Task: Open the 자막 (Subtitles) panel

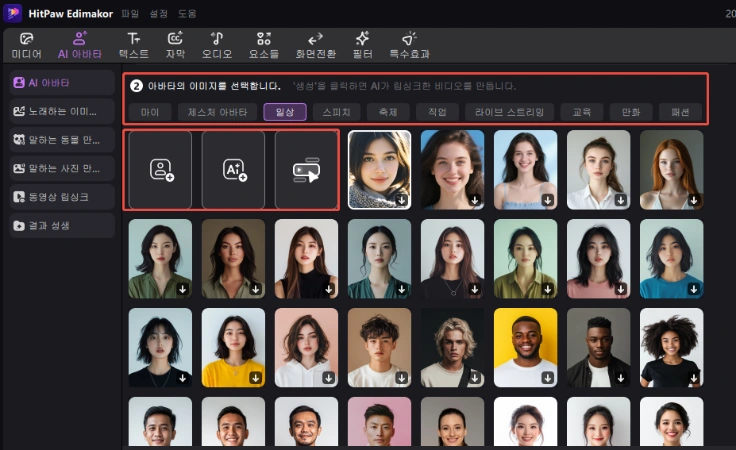Action: point(175,45)
